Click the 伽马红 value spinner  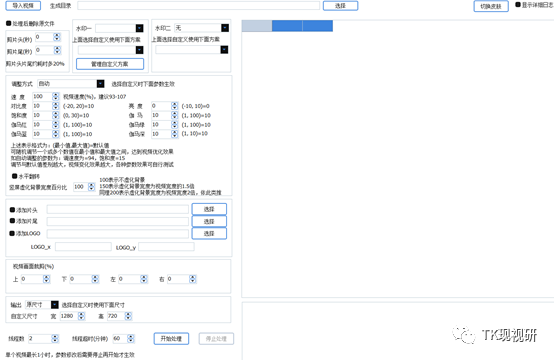coord(55,124)
